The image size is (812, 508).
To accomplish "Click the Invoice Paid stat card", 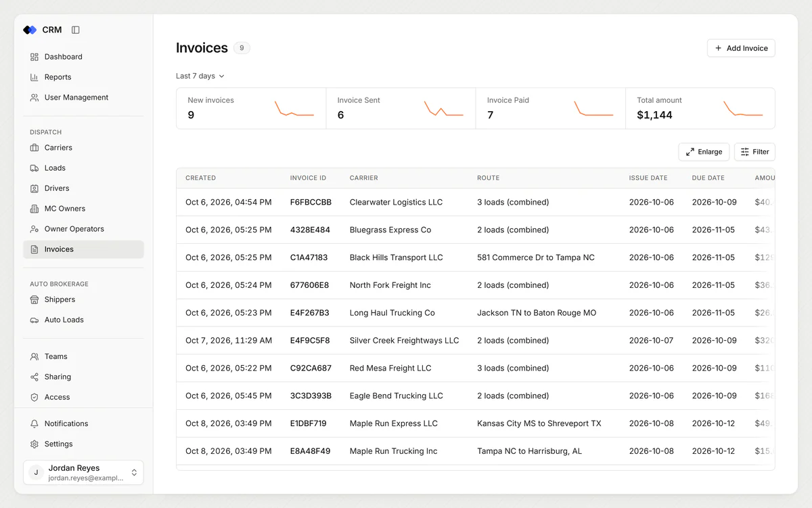I will click(551, 108).
